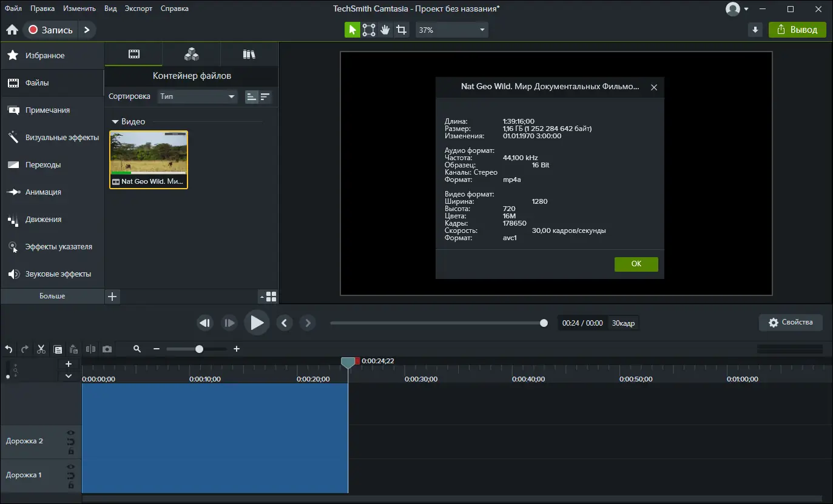Lock Дорожка 1 with the padlock icon
This screenshot has width=833, height=504.
click(71, 485)
